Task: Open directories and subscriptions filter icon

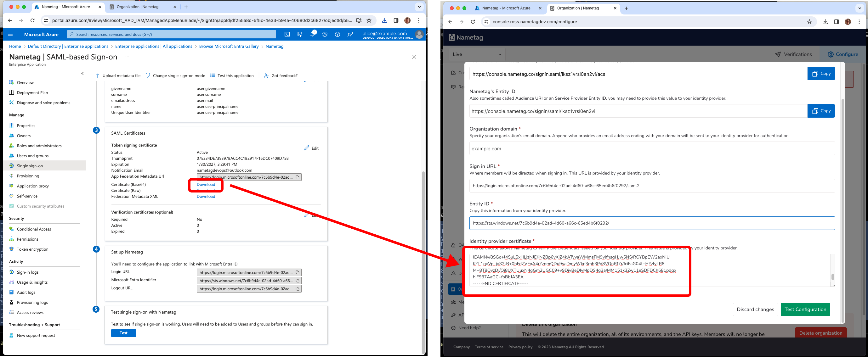Action: click(x=299, y=34)
